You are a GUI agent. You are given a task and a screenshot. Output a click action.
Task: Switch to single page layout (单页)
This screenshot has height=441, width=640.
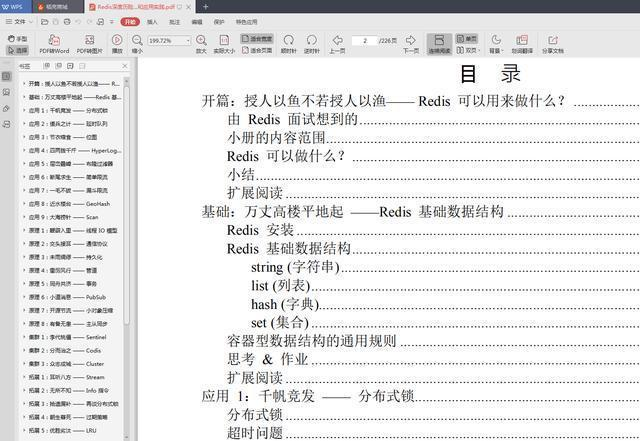(x=467, y=39)
